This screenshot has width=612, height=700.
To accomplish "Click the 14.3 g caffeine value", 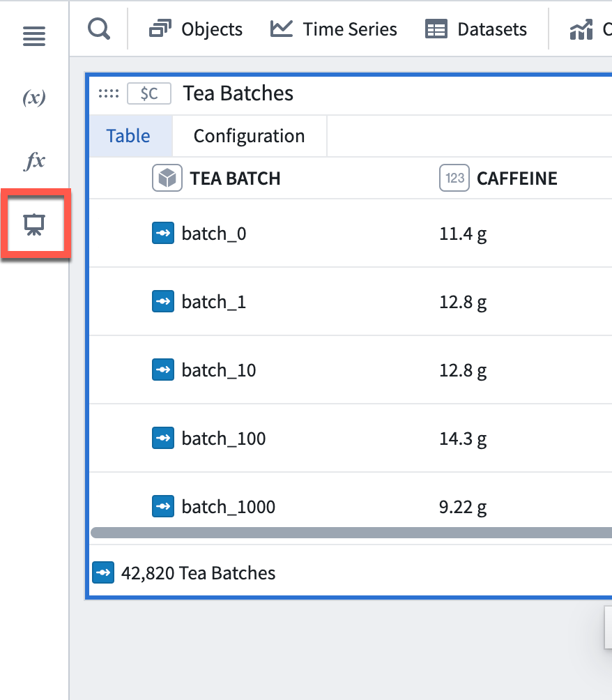I will coord(463,439).
